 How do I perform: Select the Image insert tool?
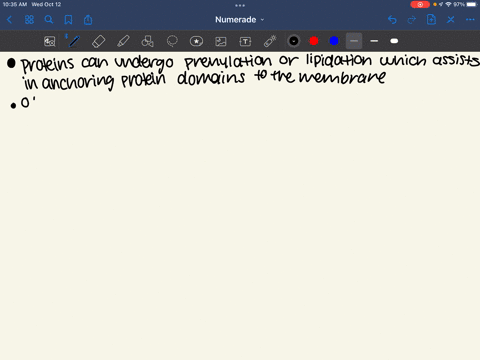tap(221, 41)
